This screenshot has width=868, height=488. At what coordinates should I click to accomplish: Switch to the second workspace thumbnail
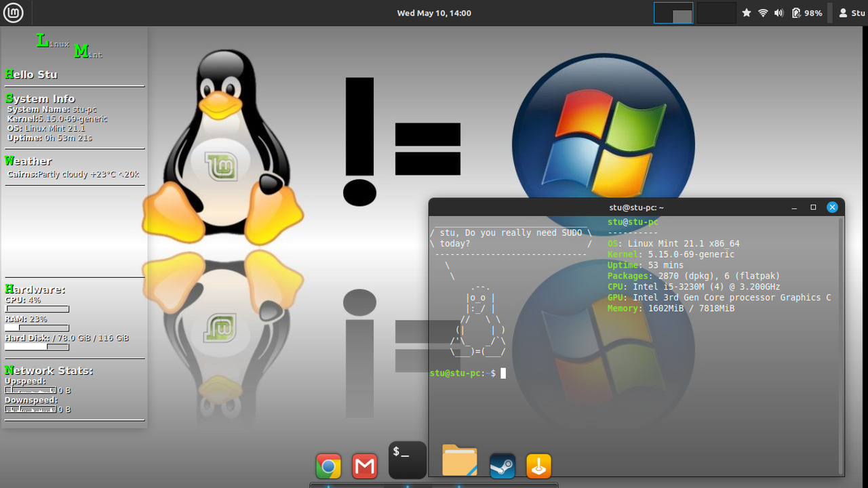[716, 13]
